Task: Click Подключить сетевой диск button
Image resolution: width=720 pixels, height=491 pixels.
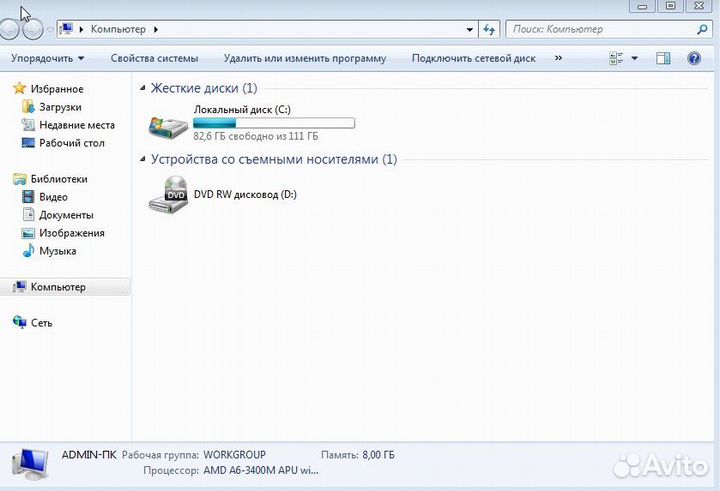Action: pos(473,58)
